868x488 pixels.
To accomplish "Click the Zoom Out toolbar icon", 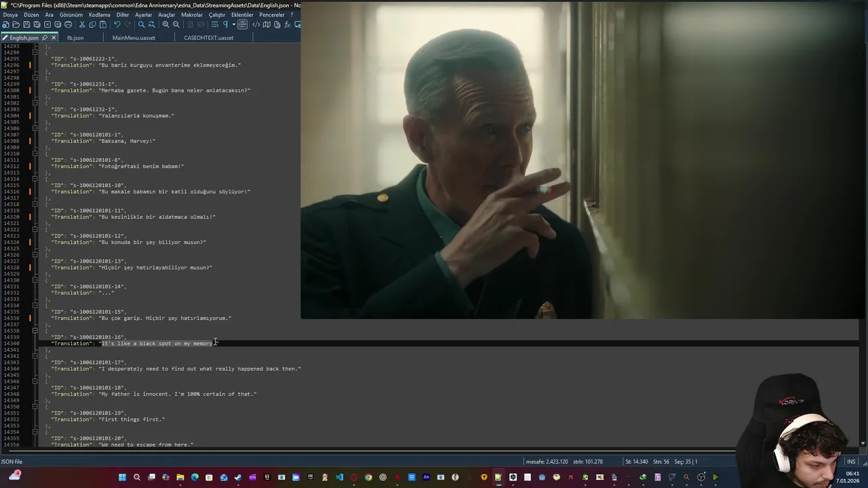I will 176,24.
